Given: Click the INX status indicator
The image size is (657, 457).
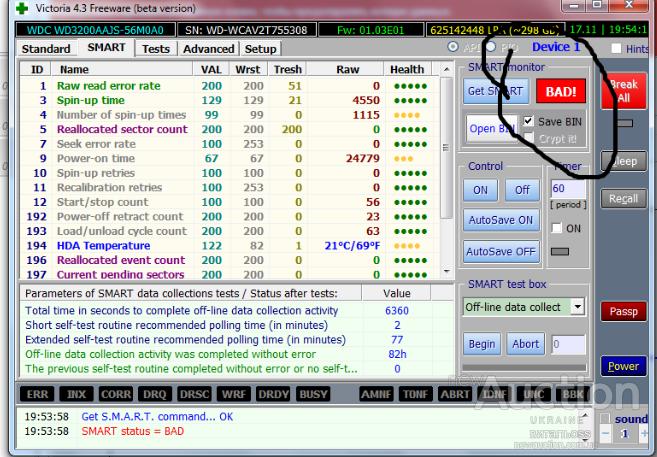Looking at the screenshot, I should 76,394.
